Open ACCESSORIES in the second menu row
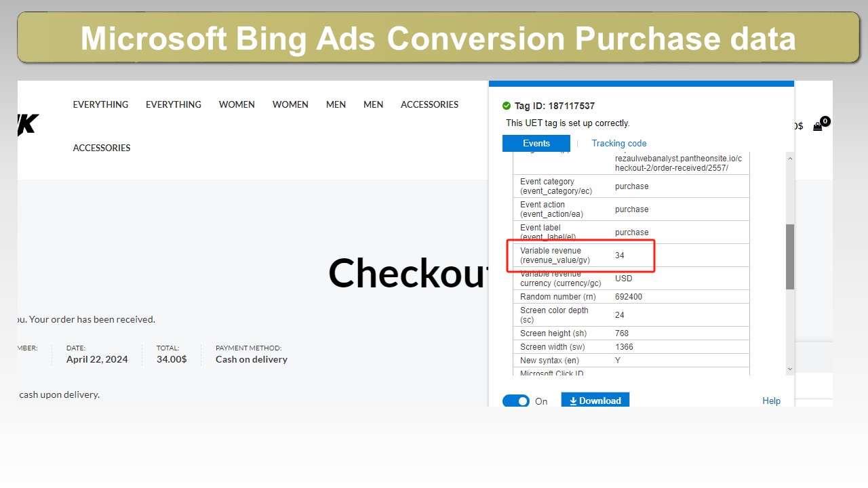Viewport: 868px width, 488px height. pyautogui.click(x=102, y=148)
